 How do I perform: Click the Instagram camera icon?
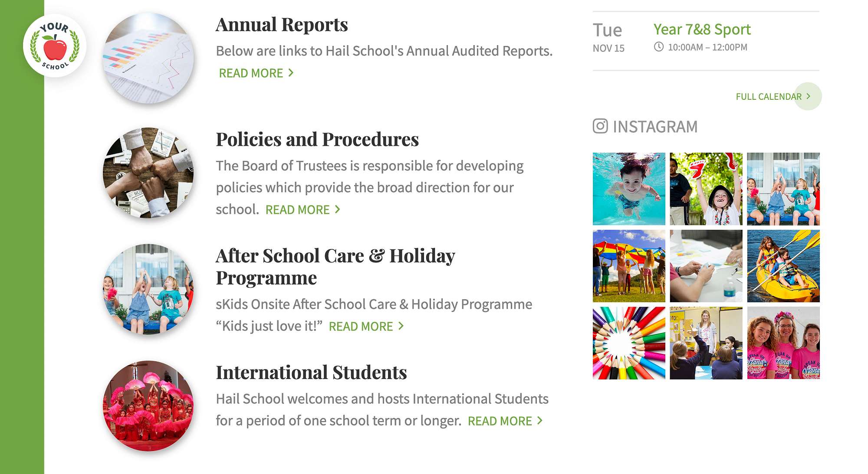point(600,126)
